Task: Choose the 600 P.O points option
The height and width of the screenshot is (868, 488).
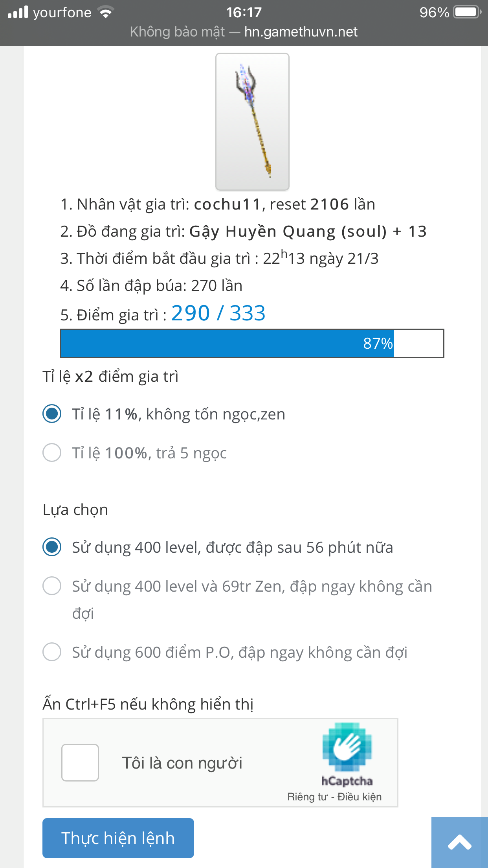Action: [52, 652]
